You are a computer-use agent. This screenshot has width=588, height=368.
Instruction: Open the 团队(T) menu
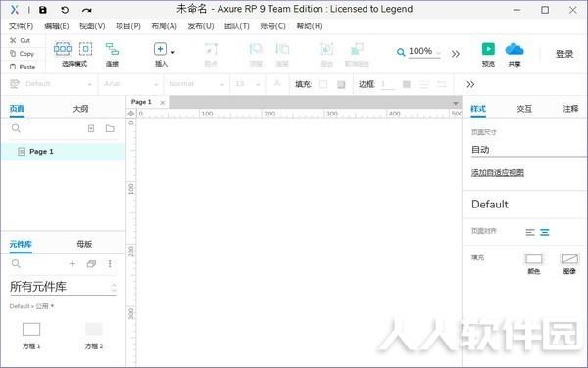click(236, 26)
